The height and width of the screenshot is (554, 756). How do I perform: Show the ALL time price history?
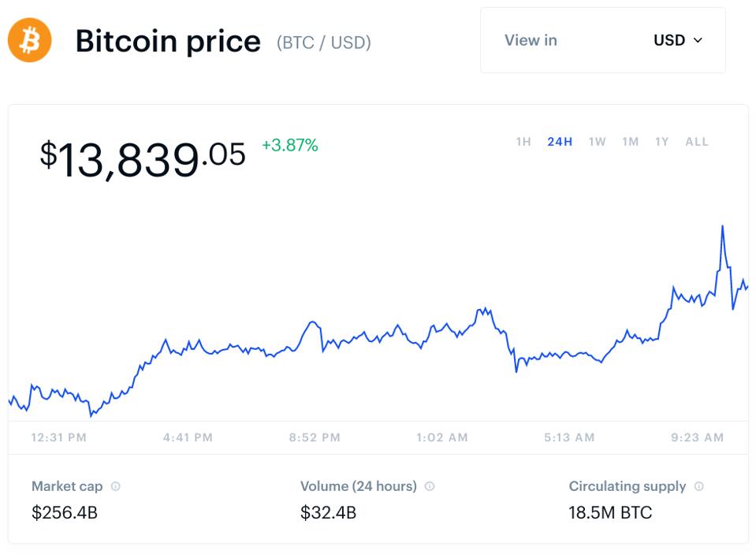697,142
